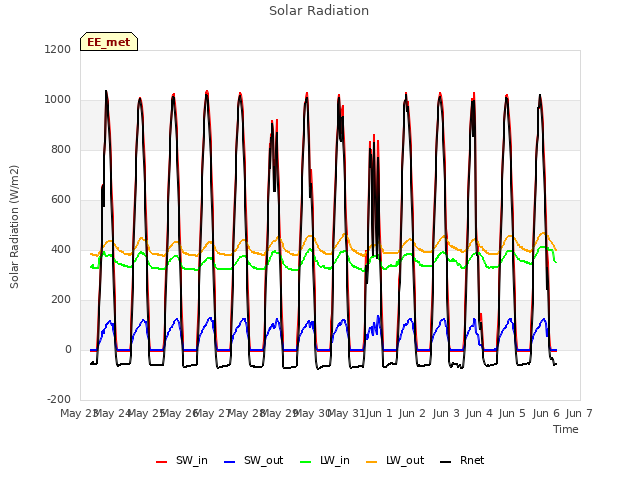Click the 800 y-axis tick label
The width and height of the screenshot is (640, 480).
click(x=61, y=150)
